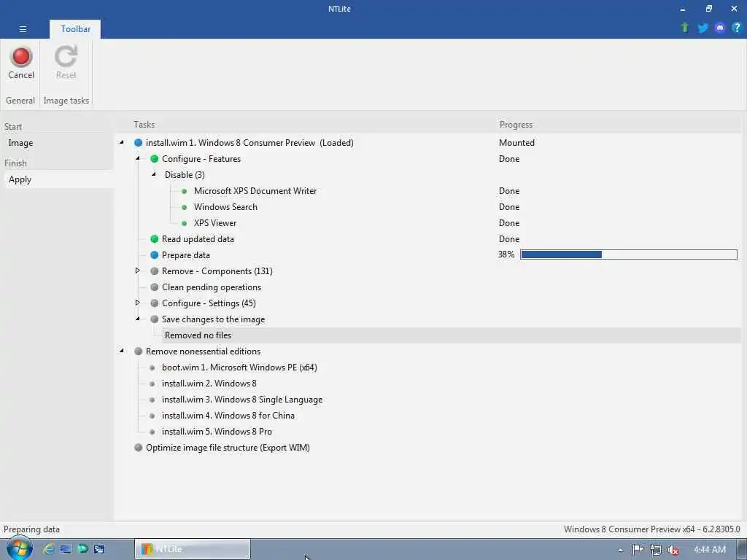The width and height of the screenshot is (747, 560).
Task: Select the Clean pending operations row
Action: coord(211,287)
